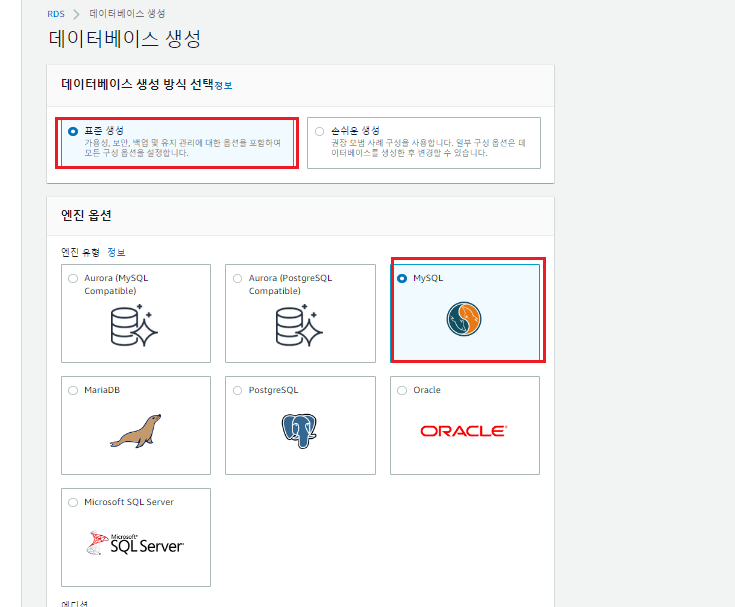Open 정보 link next to 엔진 유형

point(116,252)
